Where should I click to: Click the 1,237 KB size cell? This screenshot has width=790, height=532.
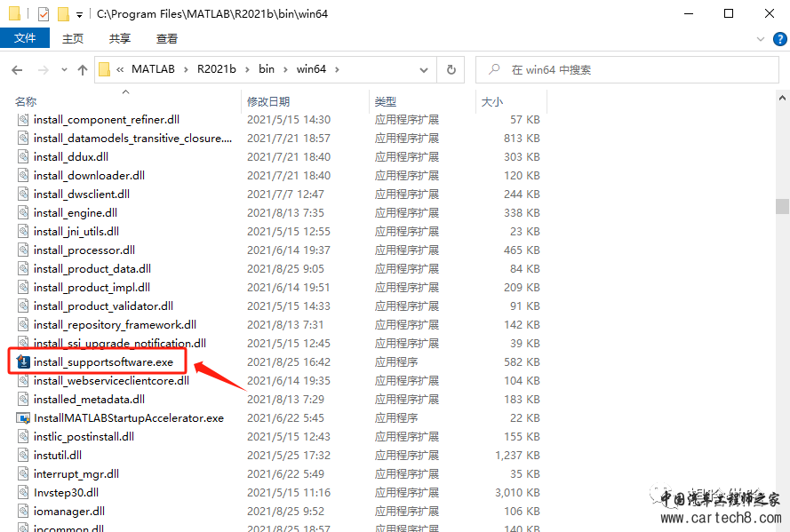tap(517, 456)
